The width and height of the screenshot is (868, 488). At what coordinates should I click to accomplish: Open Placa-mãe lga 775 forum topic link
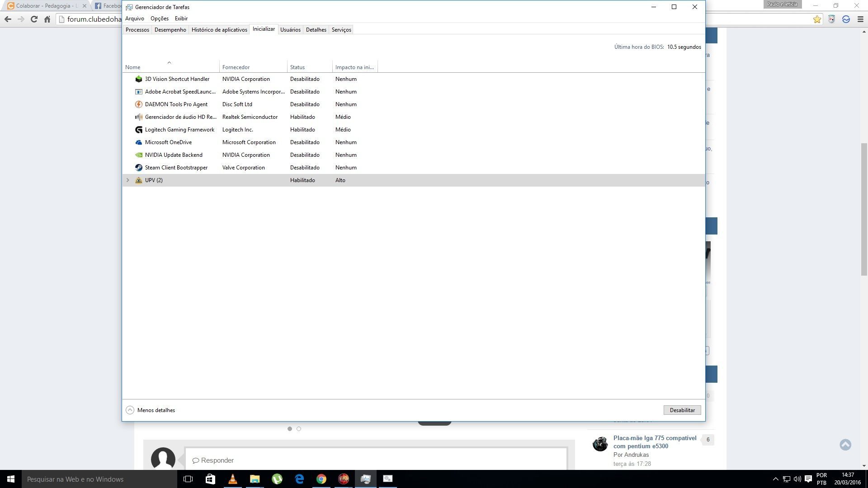[x=655, y=442]
